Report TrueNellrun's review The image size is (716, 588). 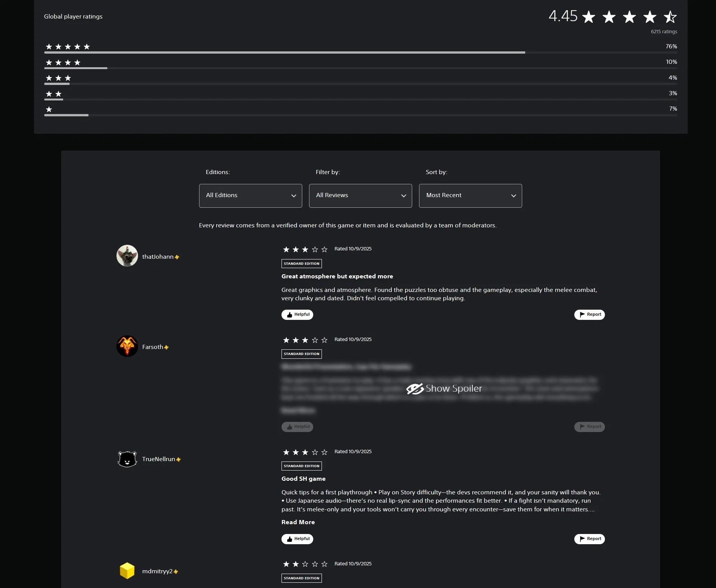pos(589,539)
